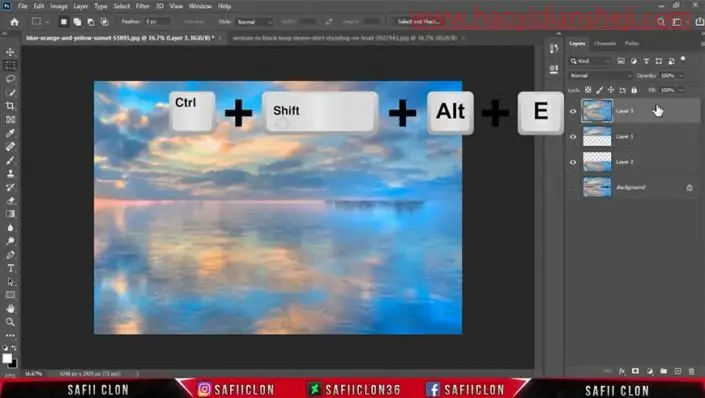Select the Lasso tool
Image resolution: width=705 pixels, height=398 pixels.
tap(10, 79)
